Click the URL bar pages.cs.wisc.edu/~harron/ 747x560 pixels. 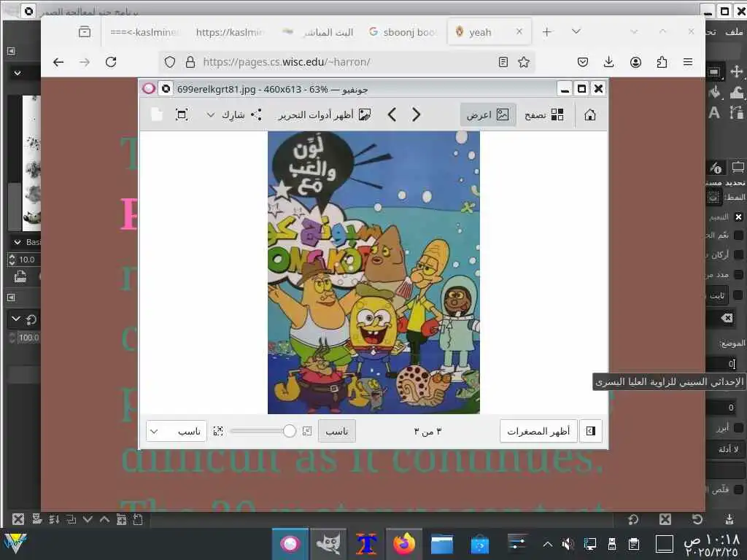coord(348,62)
